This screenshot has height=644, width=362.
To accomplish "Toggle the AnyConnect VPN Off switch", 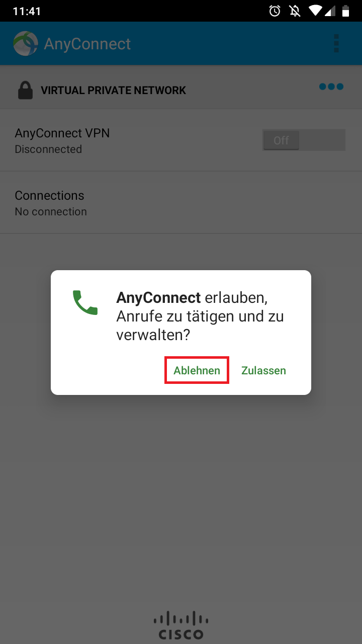I will pyautogui.click(x=304, y=140).
